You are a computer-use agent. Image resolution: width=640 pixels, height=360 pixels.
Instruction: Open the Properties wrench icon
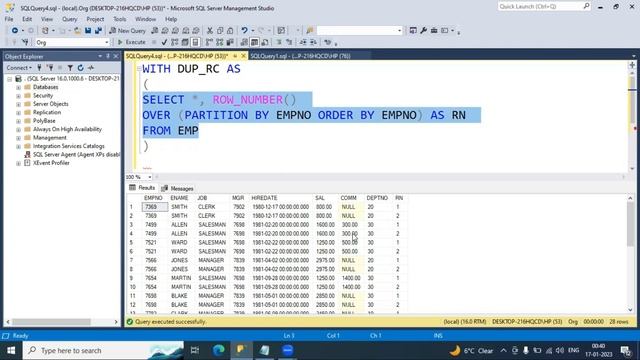tap(424, 31)
